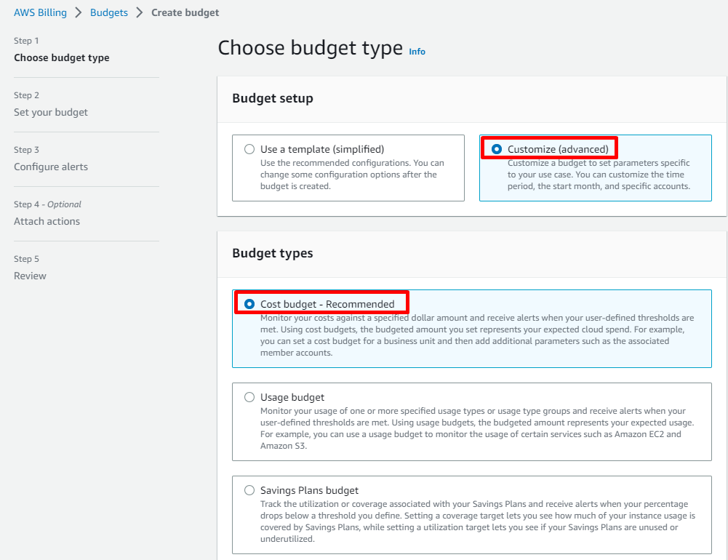This screenshot has height=560, width=728.
Task: Click the Info link beside the heading
Action: 417,52
